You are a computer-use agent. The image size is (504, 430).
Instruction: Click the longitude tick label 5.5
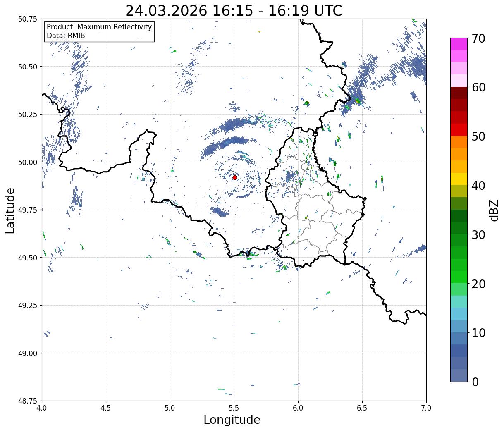click(234, 408)
